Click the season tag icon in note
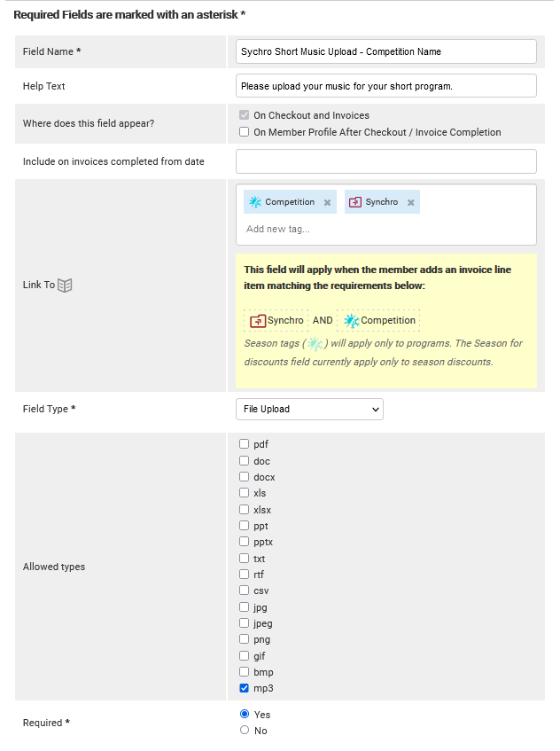This screenshot has width=560, height=751. coord(315,344)
